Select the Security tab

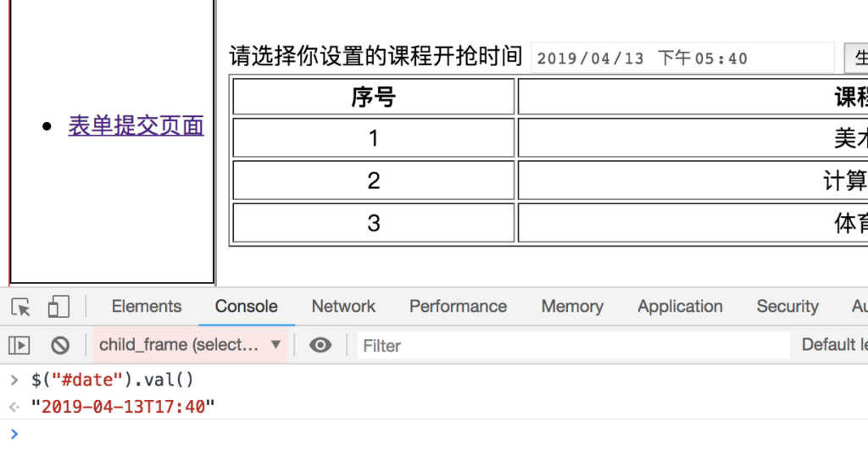pos(787,307)
